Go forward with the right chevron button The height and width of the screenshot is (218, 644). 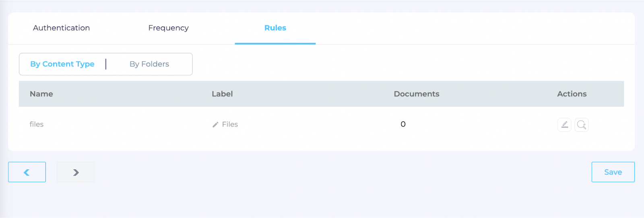[x=76, y=172]
